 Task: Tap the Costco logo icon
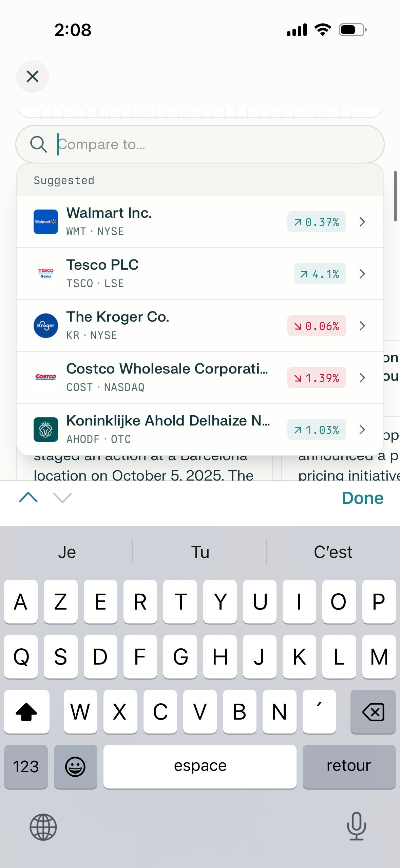coord(46,378)
